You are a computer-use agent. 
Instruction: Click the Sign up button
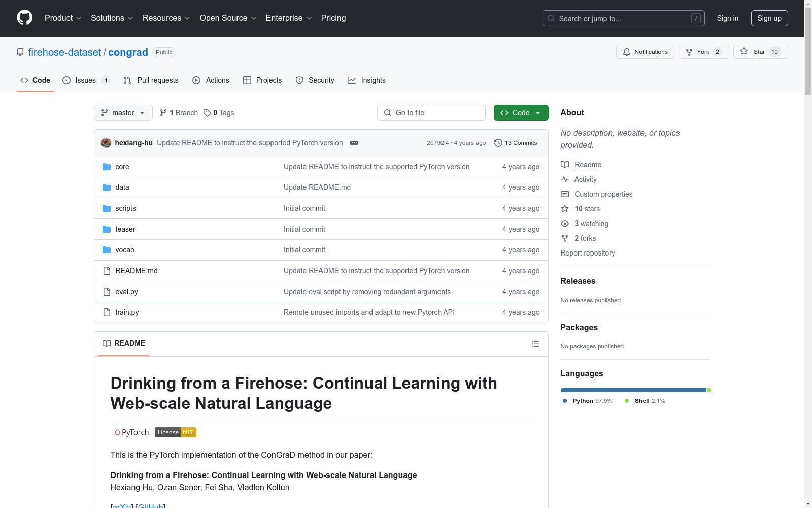769,18
